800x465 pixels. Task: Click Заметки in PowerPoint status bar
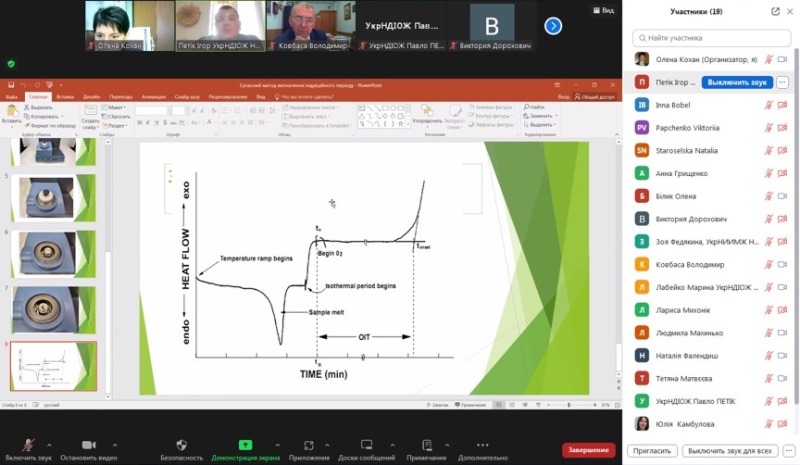tap(437, 405)
